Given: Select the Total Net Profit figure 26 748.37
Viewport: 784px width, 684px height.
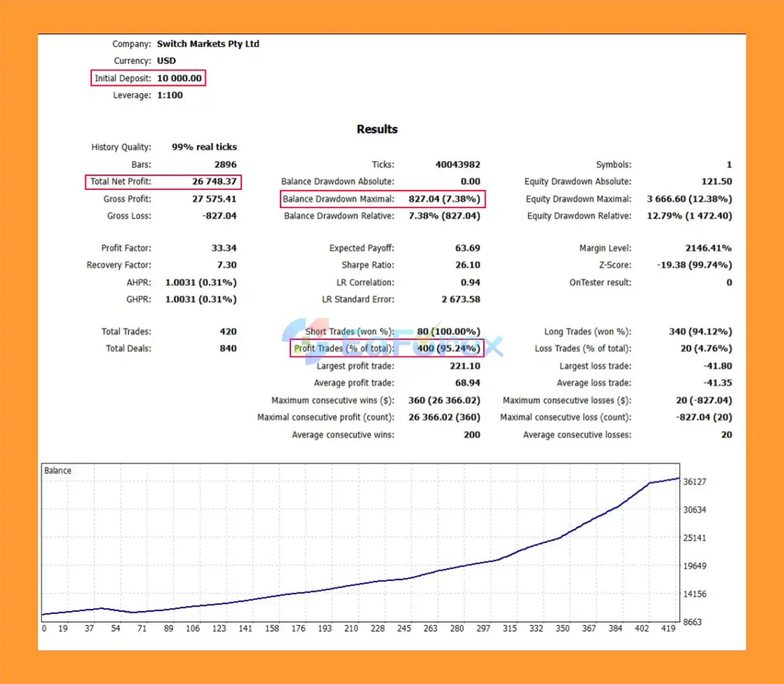Looking at the screenshot, I should 214,182.
